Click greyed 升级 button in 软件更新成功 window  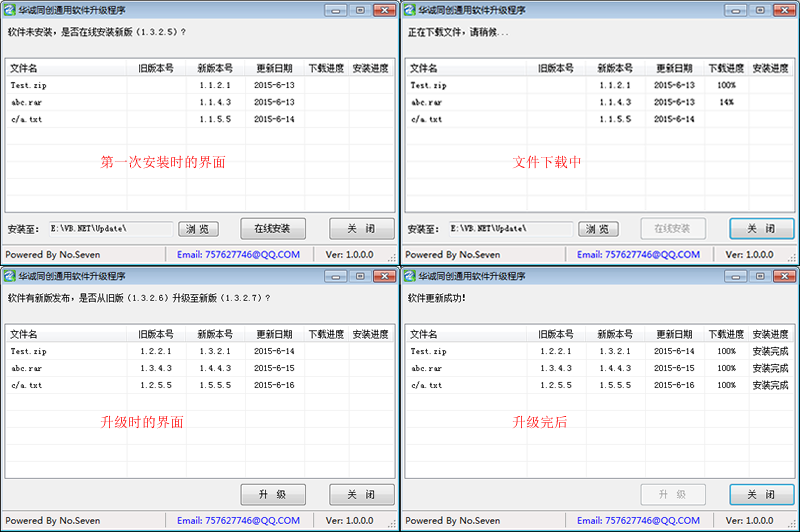pos(673,494)
